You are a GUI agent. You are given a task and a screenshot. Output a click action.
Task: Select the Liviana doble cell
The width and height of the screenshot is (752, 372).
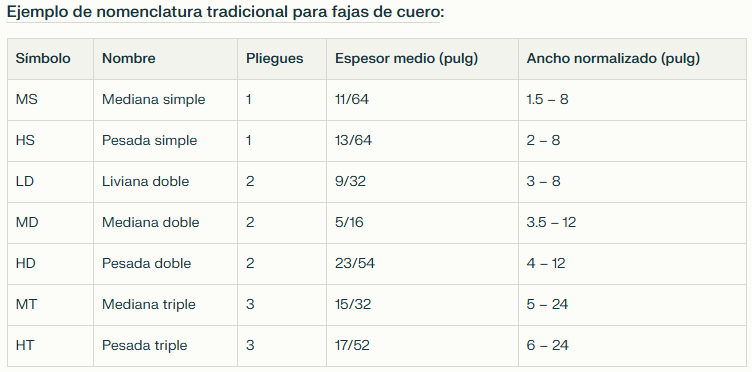coord(165,182)
